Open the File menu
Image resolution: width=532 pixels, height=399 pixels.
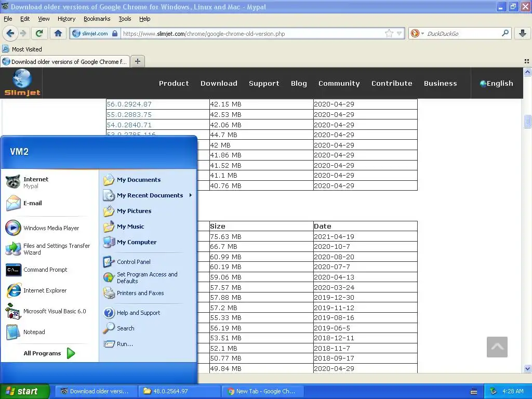click(x=8, y=19)
